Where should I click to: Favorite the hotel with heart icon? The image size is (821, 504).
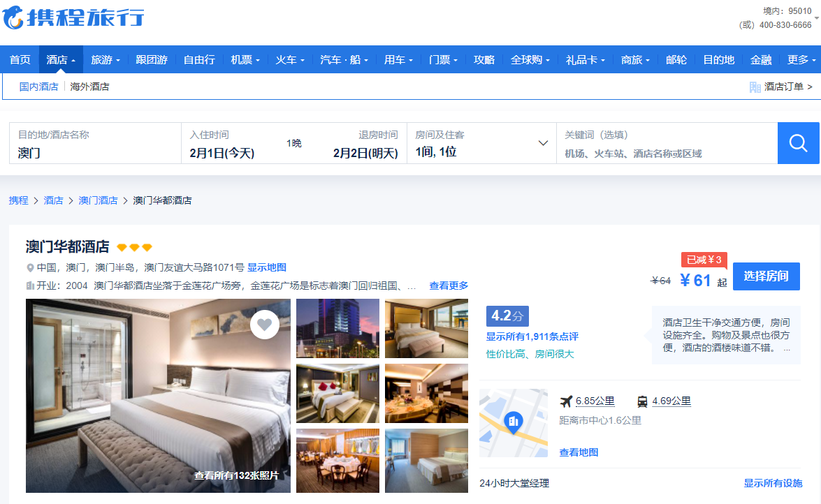pos(264,325)
